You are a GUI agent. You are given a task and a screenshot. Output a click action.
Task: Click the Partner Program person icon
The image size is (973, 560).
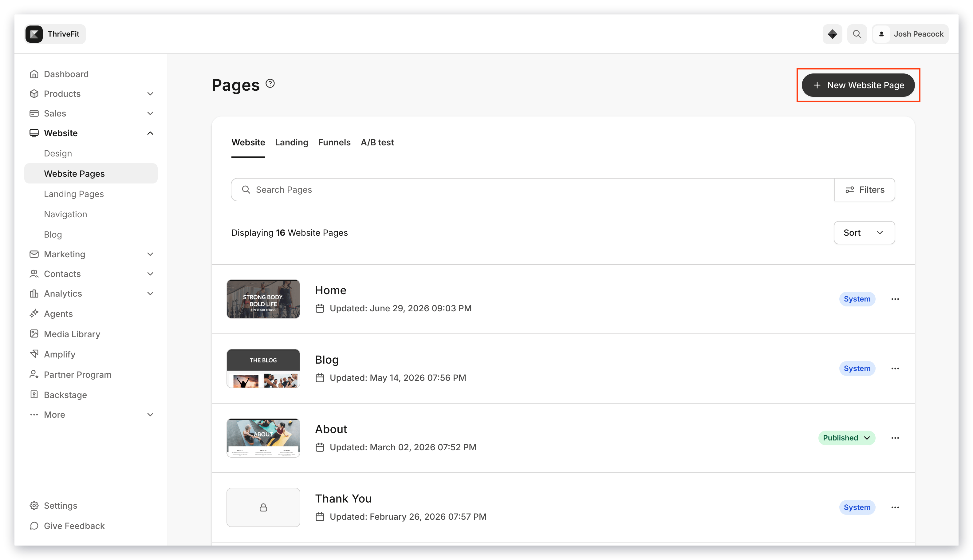click(34, 374)
